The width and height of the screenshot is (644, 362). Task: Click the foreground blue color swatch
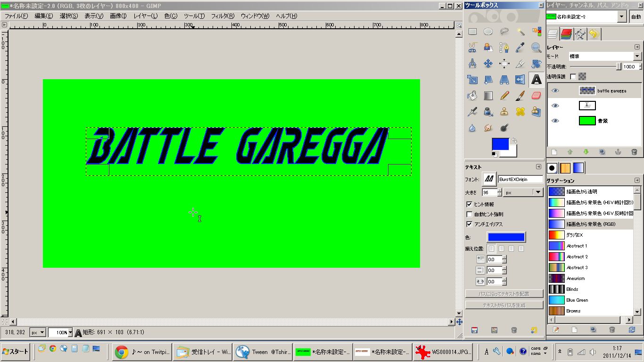click(x=500, y=144)
